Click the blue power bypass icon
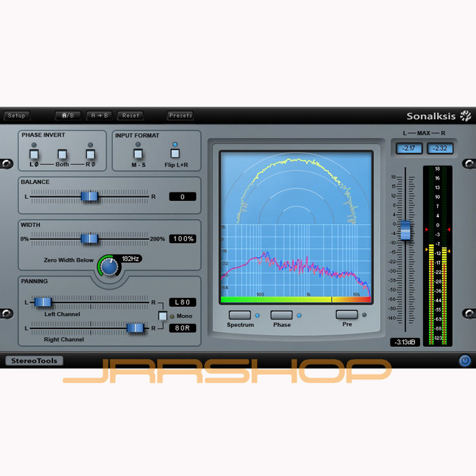 point(464,360)
